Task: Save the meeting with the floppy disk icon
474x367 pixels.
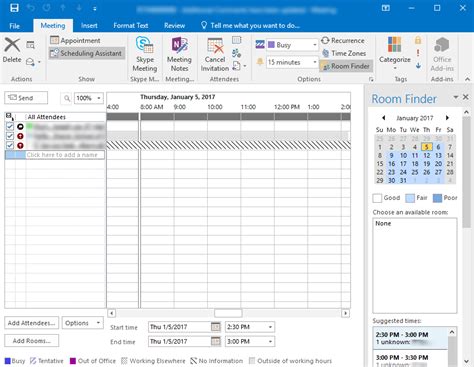Action: 14,8
